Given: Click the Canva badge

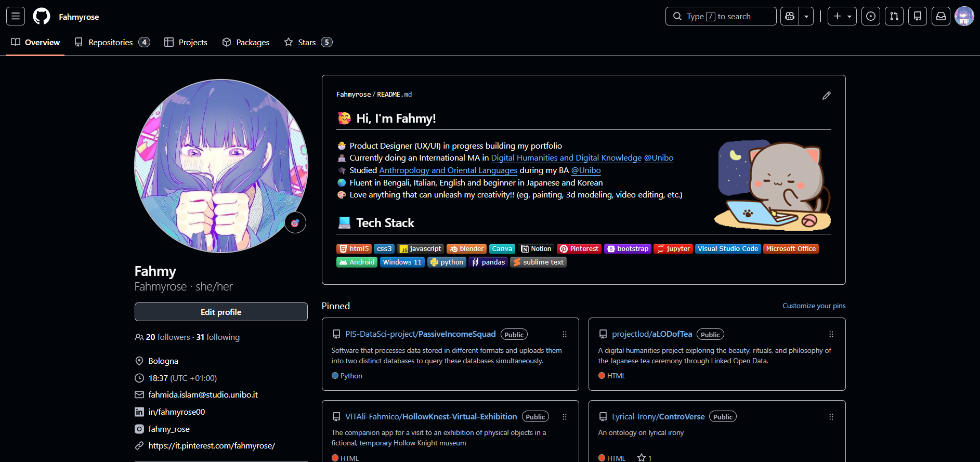Looking at the screenshot, I should click(x=502, y=248).
